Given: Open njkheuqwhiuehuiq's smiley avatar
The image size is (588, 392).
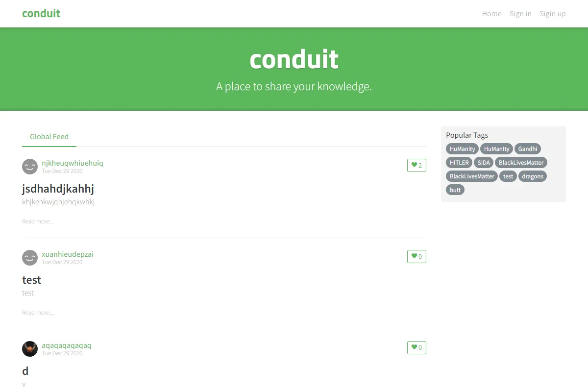Looking at the screenshot, I should (x=30, y=167).
